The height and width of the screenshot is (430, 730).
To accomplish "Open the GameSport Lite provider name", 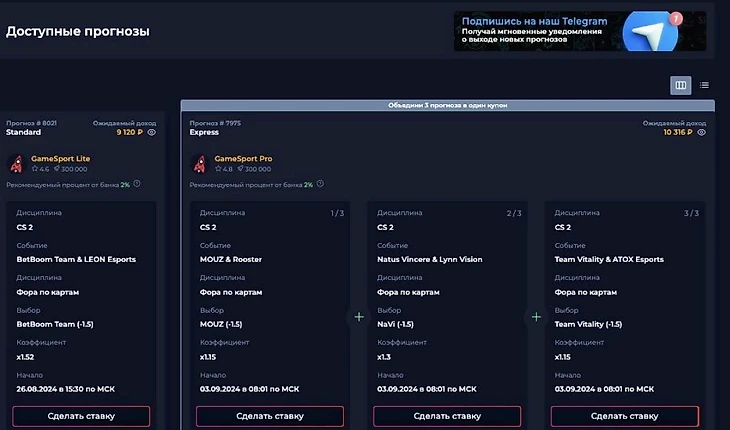I will click(x=60, y=158).
